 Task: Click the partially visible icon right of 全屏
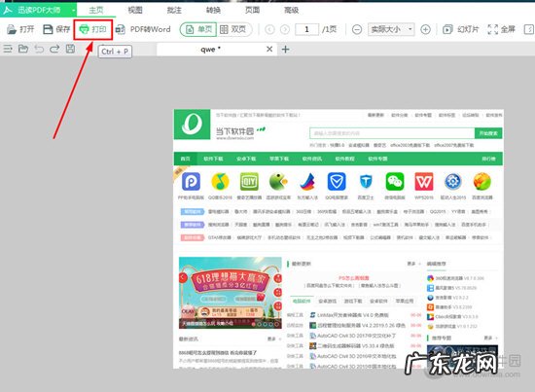click(529, 29)
